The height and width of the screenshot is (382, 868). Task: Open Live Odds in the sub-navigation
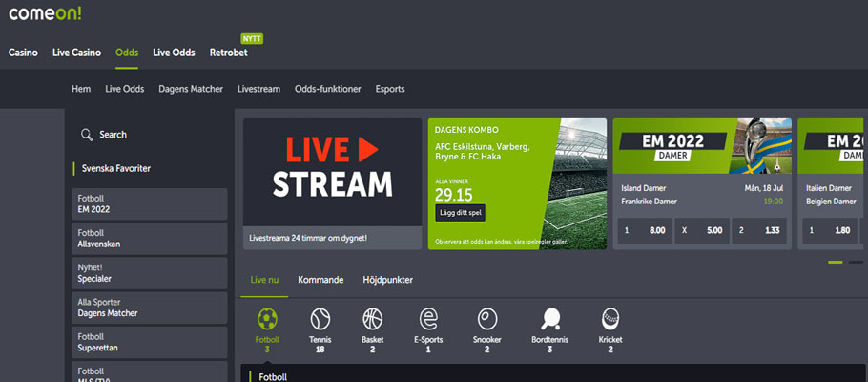pyautogui.click(x=125, y=89)
